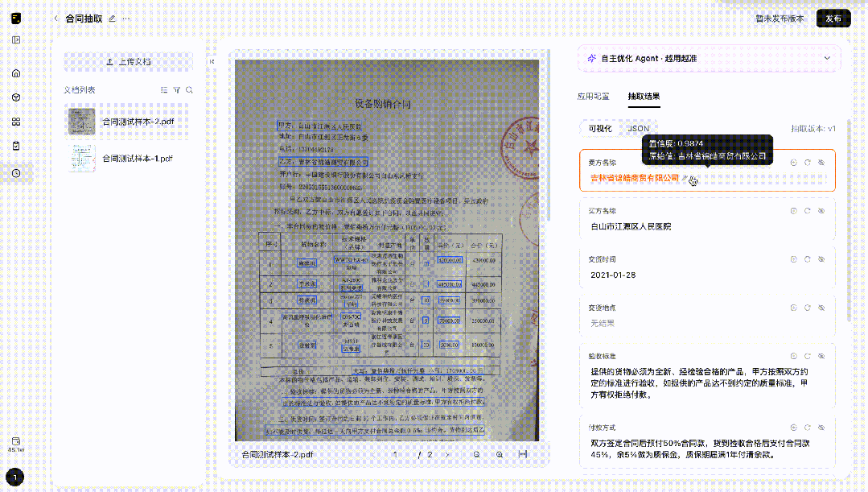
Task: Edit the 合同抽取 title with the pencil icon
Action: point(113,19)
